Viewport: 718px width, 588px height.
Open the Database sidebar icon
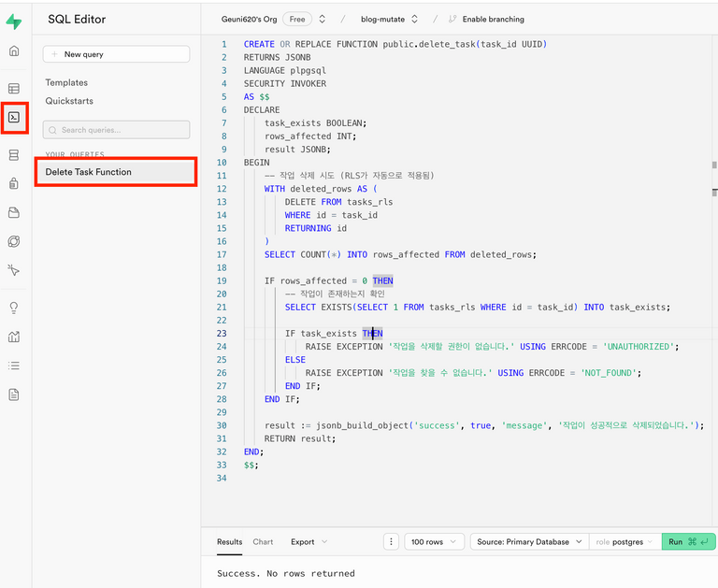pos(14,155)
